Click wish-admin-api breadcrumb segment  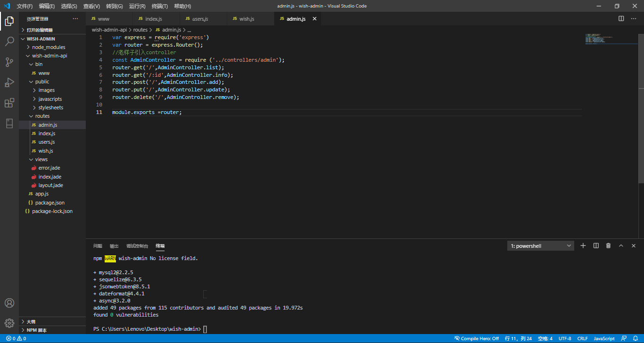pyautogui.click(x=109, y=30)
